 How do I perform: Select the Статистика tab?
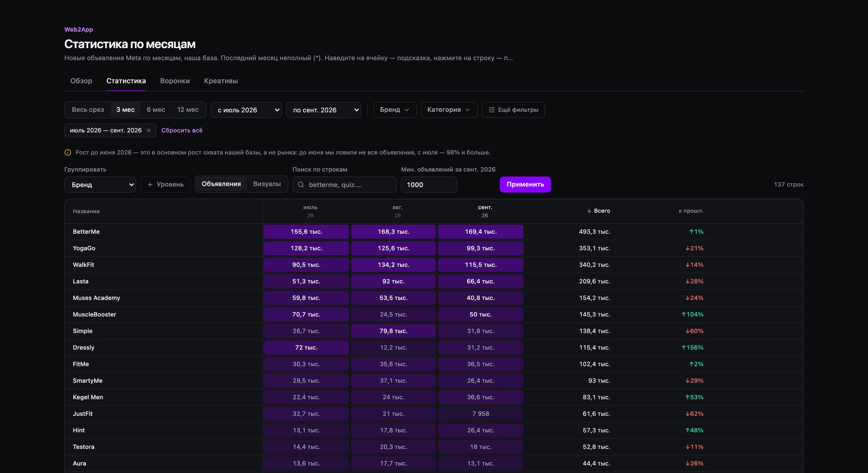(x=126, y=81)
